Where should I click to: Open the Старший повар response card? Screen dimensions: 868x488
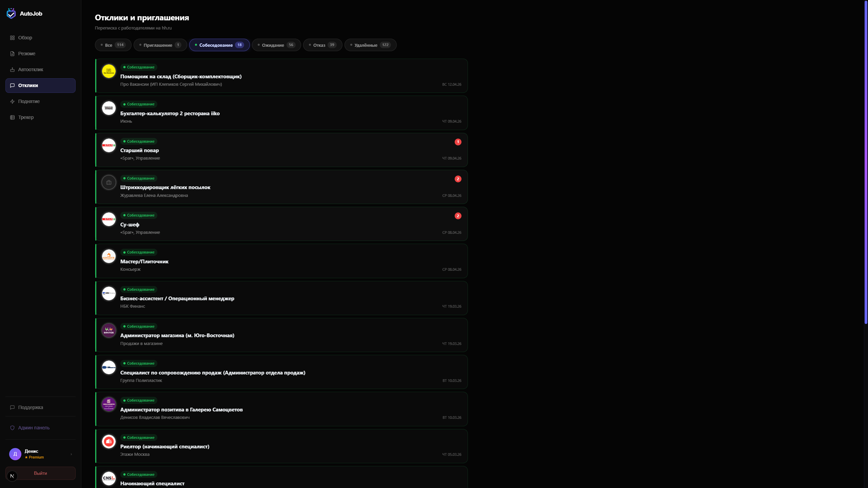[x=281, y=150]
